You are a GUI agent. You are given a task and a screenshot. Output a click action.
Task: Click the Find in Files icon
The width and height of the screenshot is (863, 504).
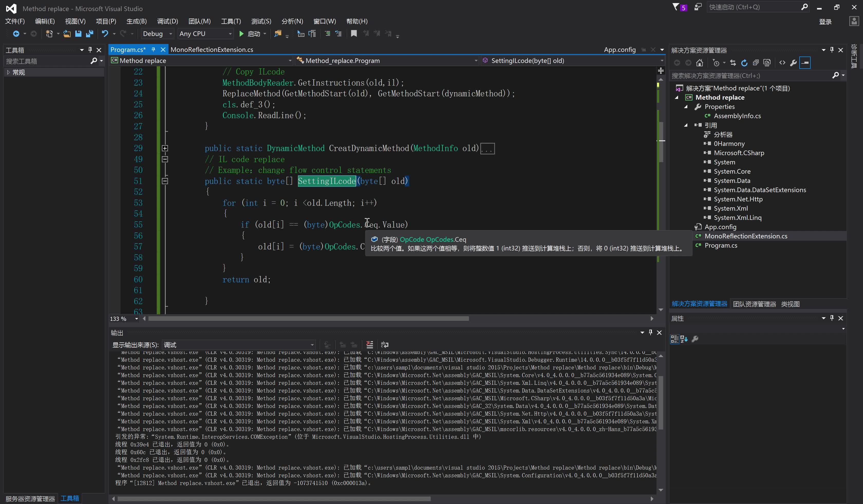(x=278, y=34)
